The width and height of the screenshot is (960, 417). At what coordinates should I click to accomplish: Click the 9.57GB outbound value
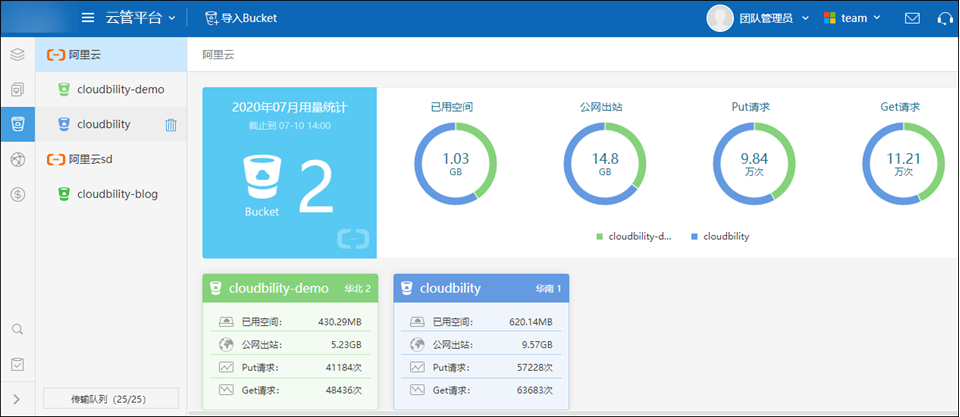coord(537,345)
